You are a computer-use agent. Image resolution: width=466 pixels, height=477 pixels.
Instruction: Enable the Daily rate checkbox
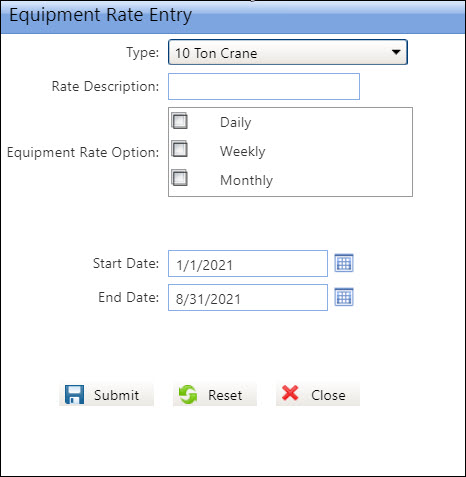pos(180,121)
